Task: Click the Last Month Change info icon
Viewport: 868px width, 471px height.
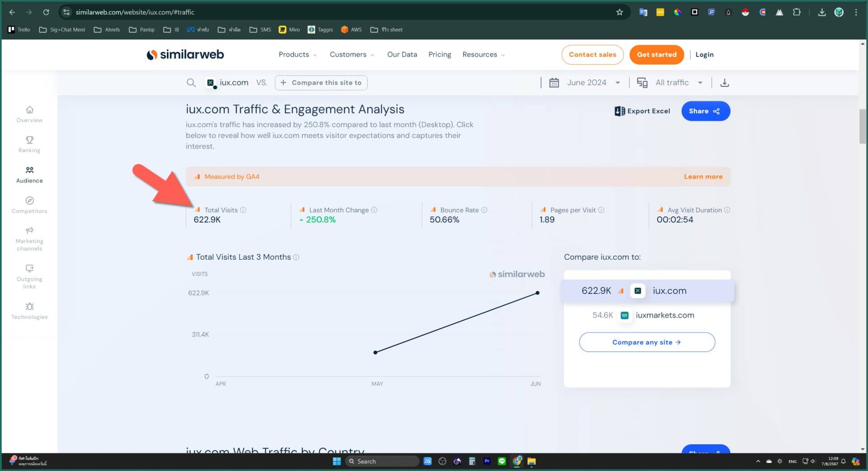Action: click(x=374, y=210)
